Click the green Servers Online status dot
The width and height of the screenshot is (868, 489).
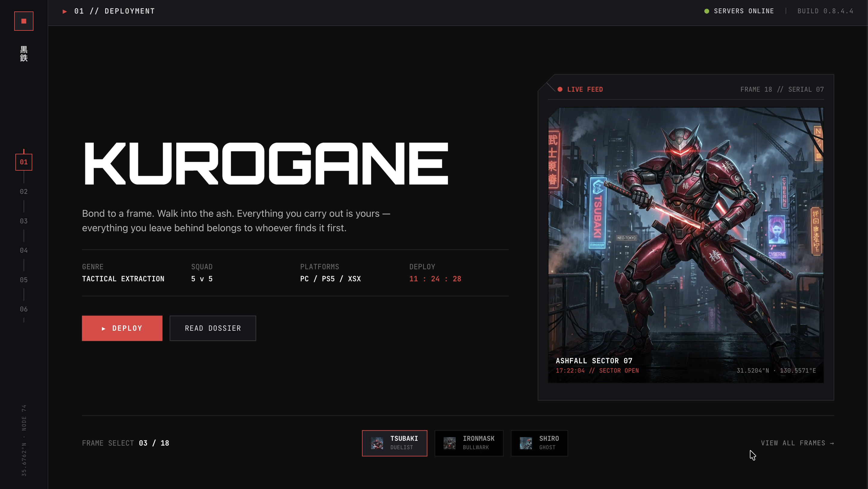pyautogui.click(x=706, y=11)
